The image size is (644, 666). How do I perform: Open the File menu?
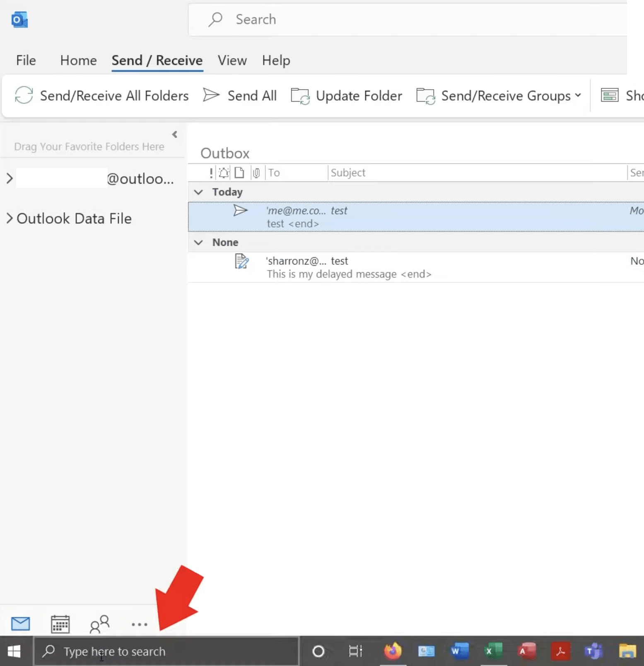click(26, 61)
